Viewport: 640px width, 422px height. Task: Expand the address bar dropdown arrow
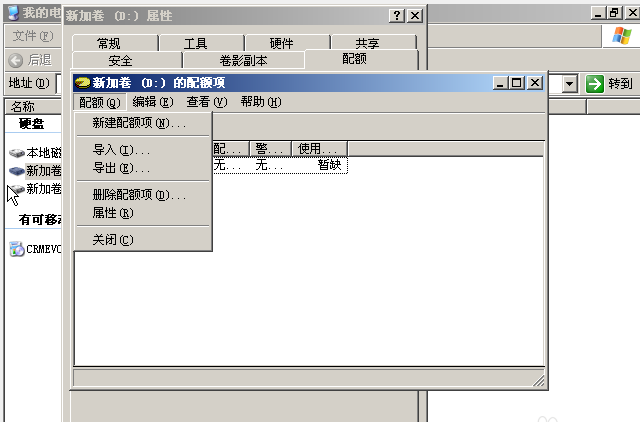pos(570,84)
